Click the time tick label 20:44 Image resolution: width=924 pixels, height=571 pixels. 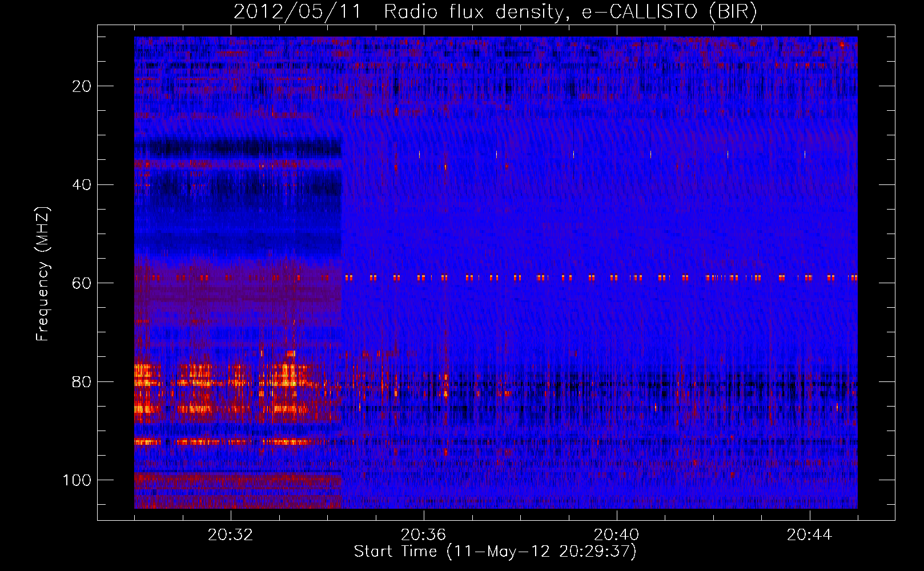tap(810, 535)
